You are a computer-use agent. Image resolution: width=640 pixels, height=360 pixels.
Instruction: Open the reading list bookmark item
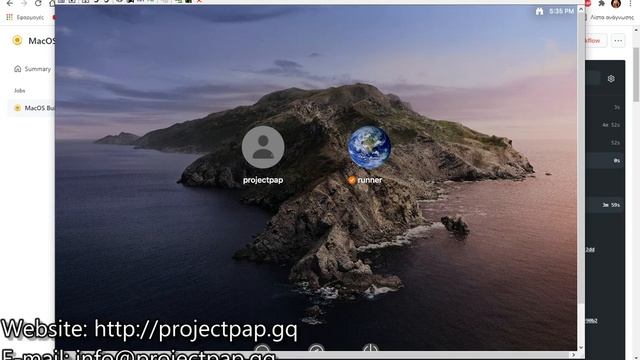pyautogui.click(x=611, y=17)
